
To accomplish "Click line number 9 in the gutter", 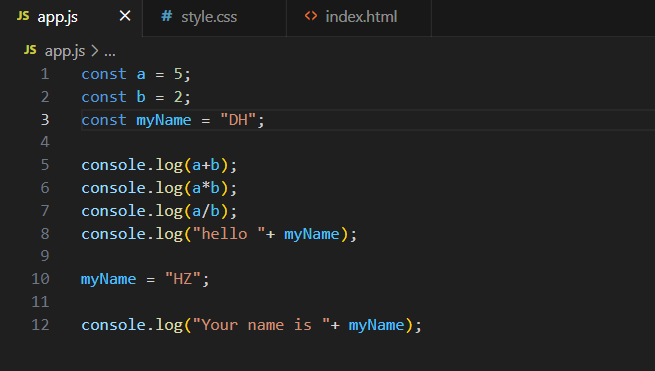I will point(45,256).
